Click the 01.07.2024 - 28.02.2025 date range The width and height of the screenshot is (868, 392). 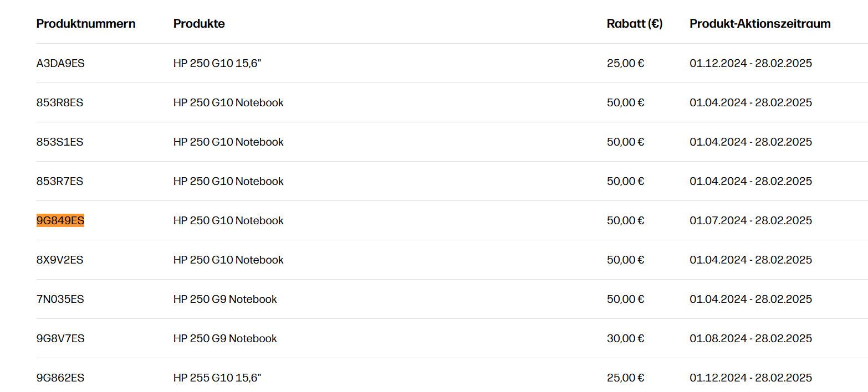(750, 221)
